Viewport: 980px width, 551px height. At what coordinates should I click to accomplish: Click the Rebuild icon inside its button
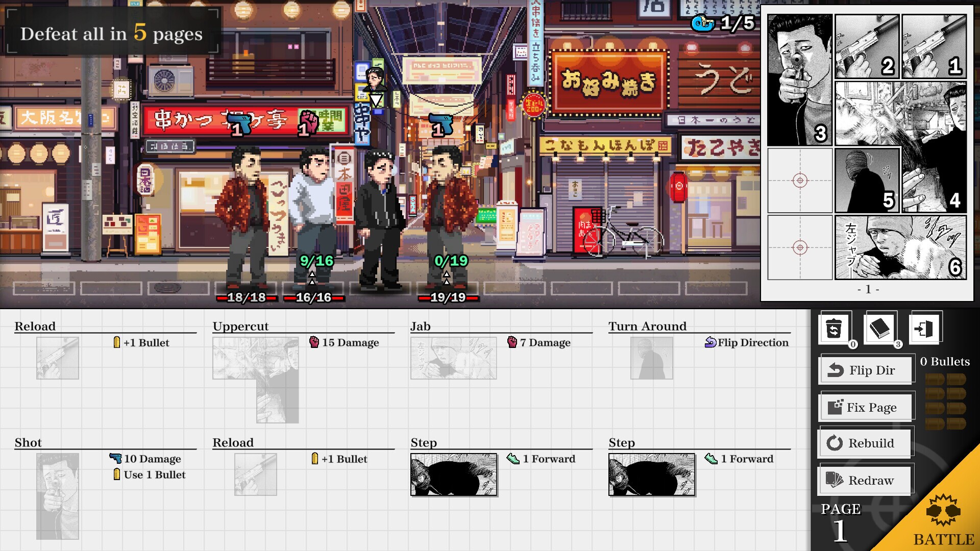[836, 442]
